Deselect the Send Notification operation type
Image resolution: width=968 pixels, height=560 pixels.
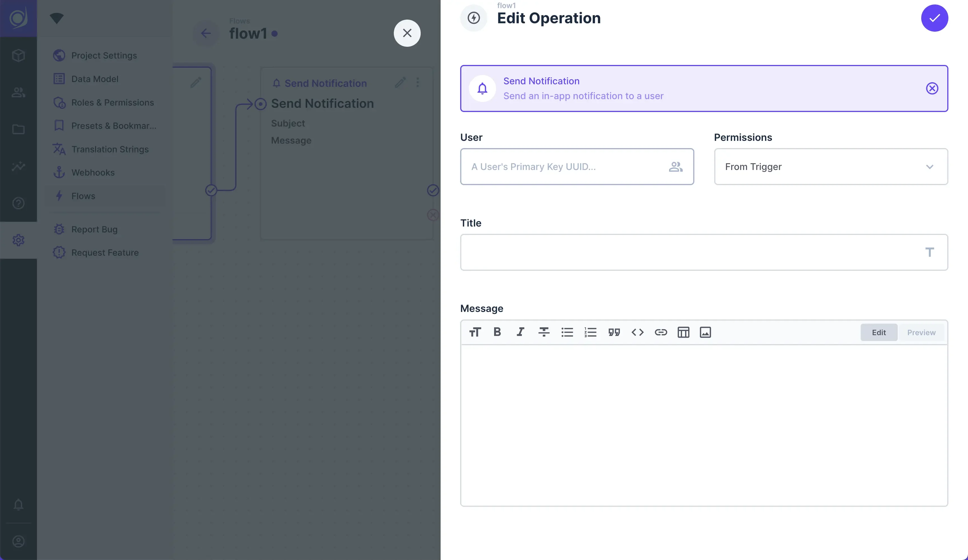pos(932,89)
